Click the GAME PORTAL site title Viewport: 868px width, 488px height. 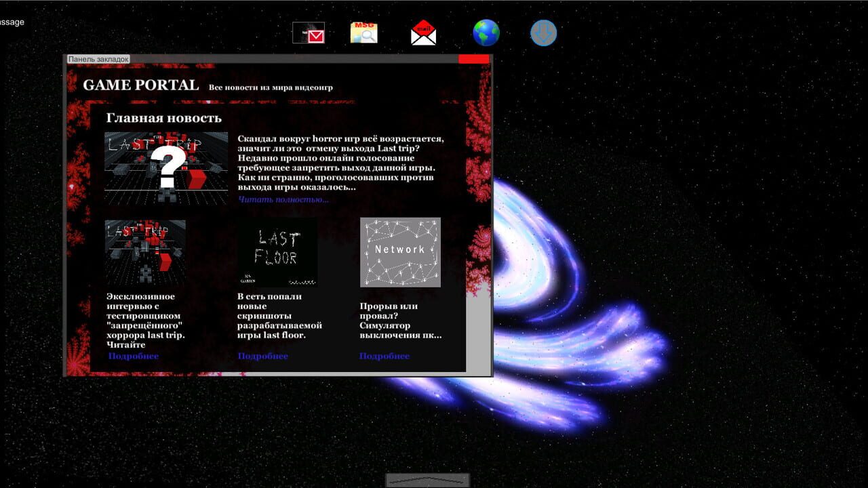(x=141, y=85)
